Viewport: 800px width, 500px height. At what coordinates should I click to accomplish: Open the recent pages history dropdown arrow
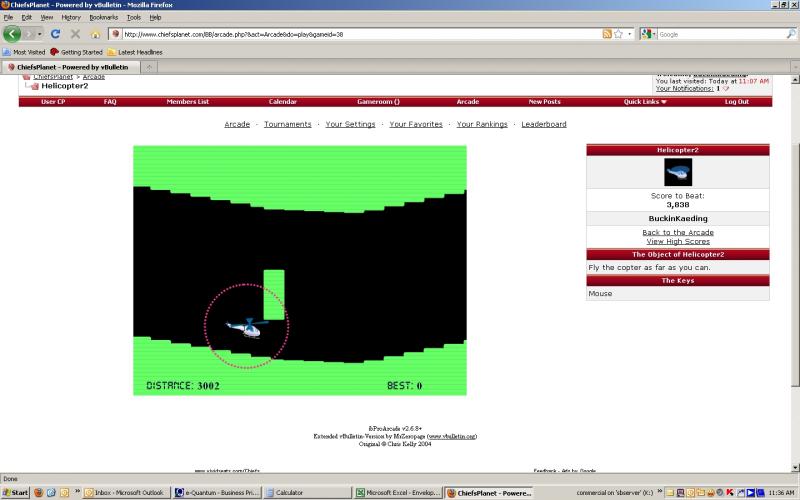(40, 34)
